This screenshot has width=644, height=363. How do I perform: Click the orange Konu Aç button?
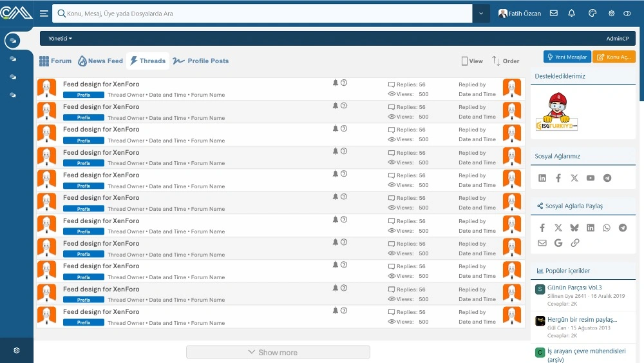click(614, 57)
